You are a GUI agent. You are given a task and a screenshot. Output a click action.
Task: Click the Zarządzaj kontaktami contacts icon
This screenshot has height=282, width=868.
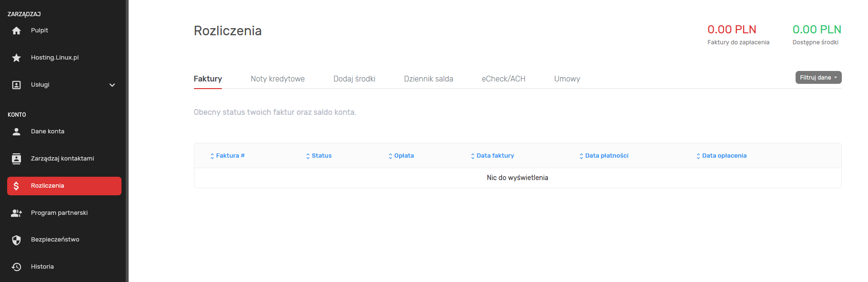pos(17,159)
